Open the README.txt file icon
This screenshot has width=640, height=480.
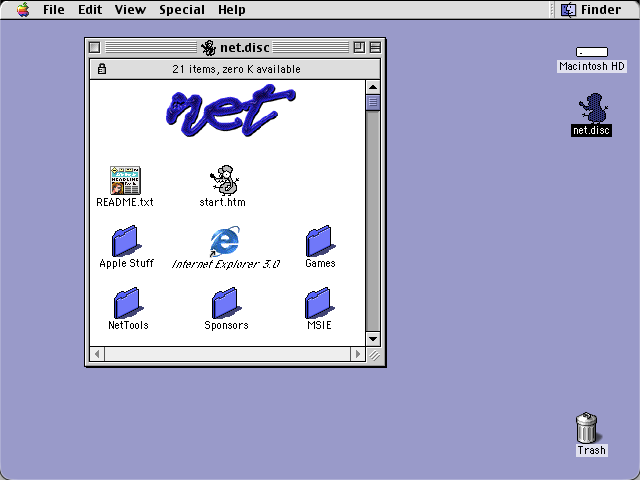click(x=125, y=180)
